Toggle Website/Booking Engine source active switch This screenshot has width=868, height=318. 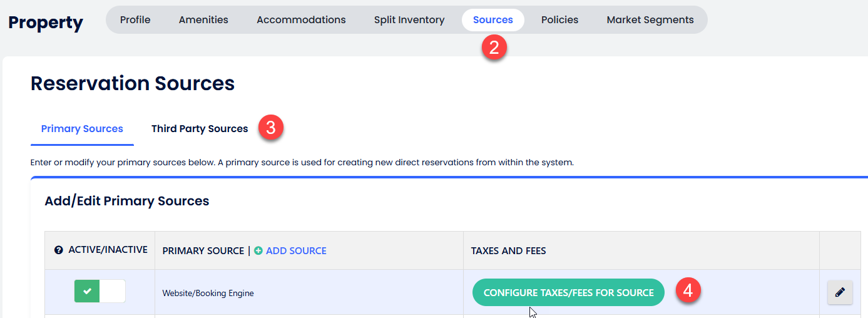point(100,291)
